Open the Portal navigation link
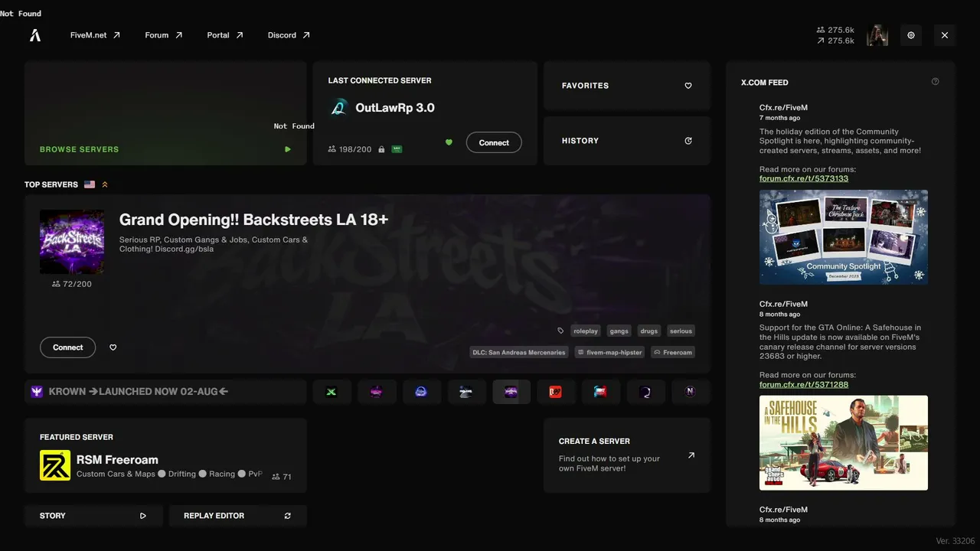Screen dimensions: 980x551 225,35
